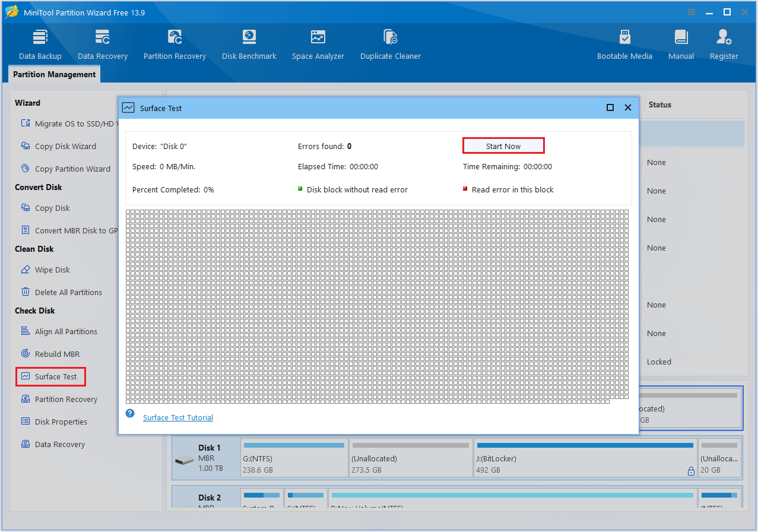The height and width of the screenshot is (532, 758).
Task: Open the Manual
Action: coord(681,45)
